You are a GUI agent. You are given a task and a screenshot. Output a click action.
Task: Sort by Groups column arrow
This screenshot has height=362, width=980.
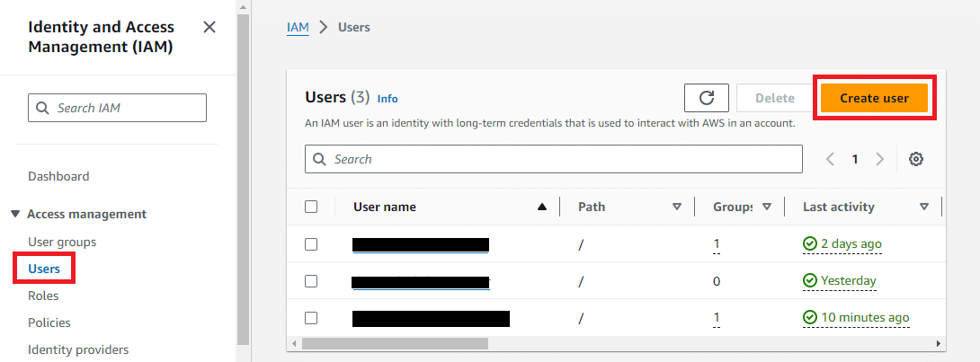(767, 207)
